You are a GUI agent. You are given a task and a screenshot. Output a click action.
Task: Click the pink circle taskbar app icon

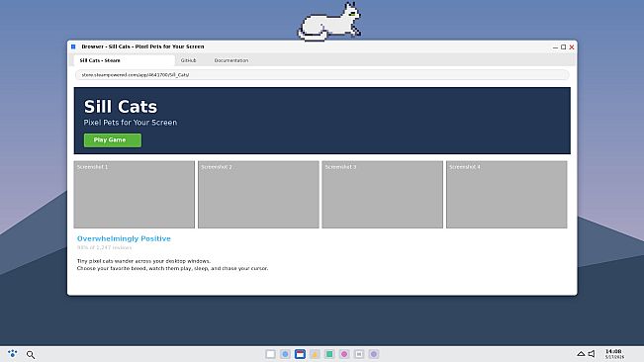pos(344,354)
